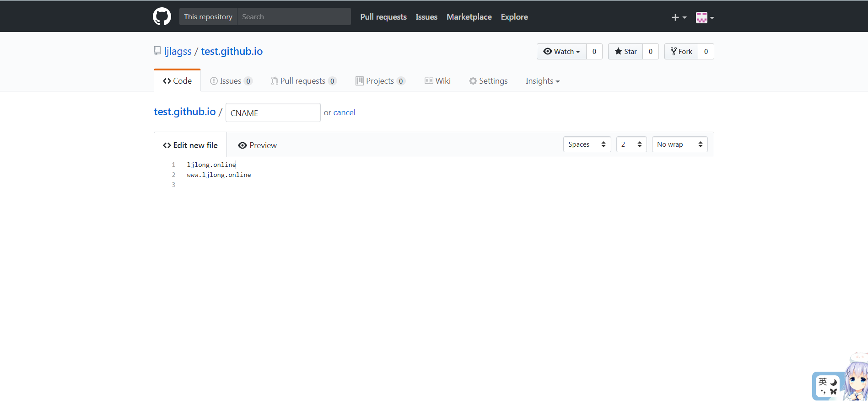Viewport: 868px width, 411px height.
Task: Switch to the Issues repository tab
Action: tap(231, 81)
